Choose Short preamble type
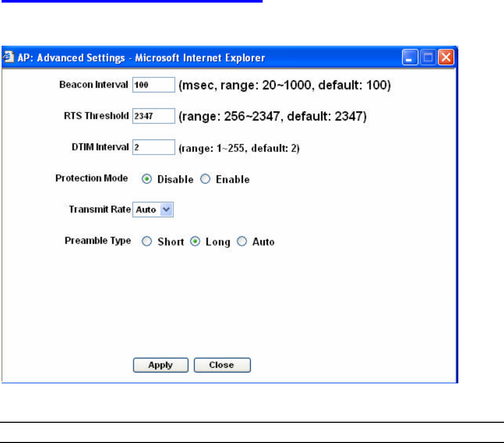 (146, 241)
